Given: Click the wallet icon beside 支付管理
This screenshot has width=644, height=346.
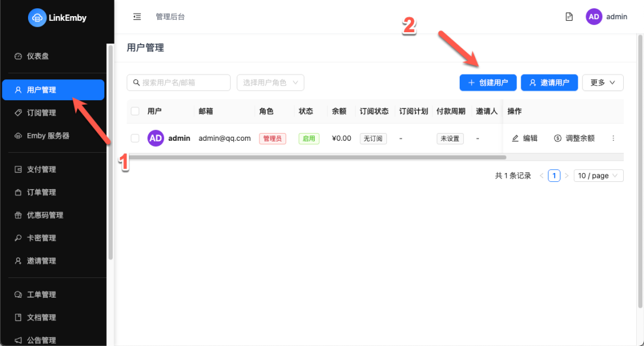Looking at the screenshot, I should coord(18,169).
